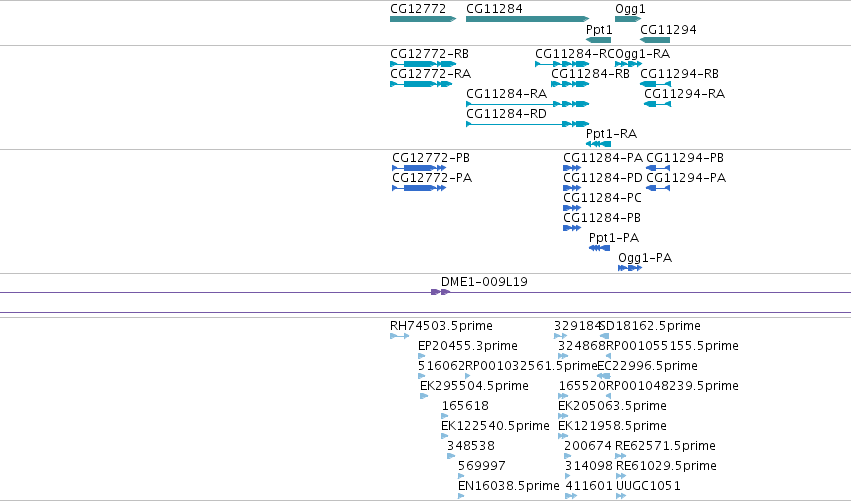Click feature 569997
Viewport: 851px width, 501px height.
(x=461, y=477)
